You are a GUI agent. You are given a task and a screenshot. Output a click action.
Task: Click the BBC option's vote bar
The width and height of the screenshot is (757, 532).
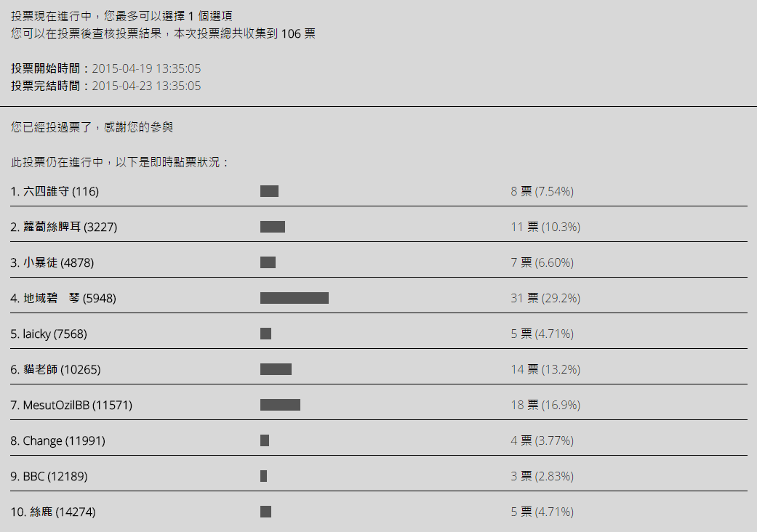pos(263,476)
